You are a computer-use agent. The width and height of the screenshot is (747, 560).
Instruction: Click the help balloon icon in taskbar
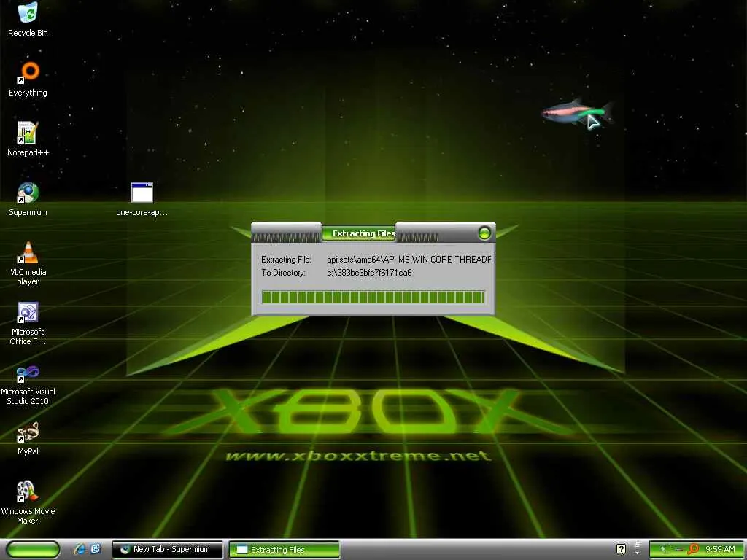click(622, 549)
